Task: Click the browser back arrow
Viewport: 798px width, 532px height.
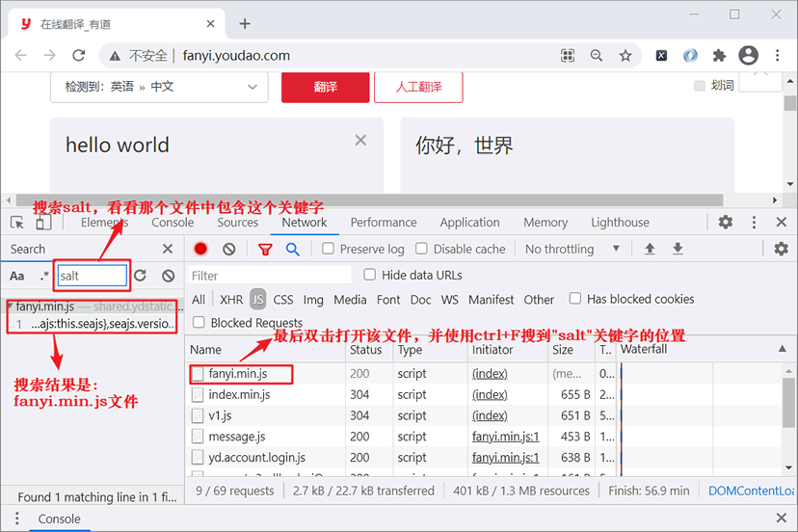Action: (x=21, y=56)
